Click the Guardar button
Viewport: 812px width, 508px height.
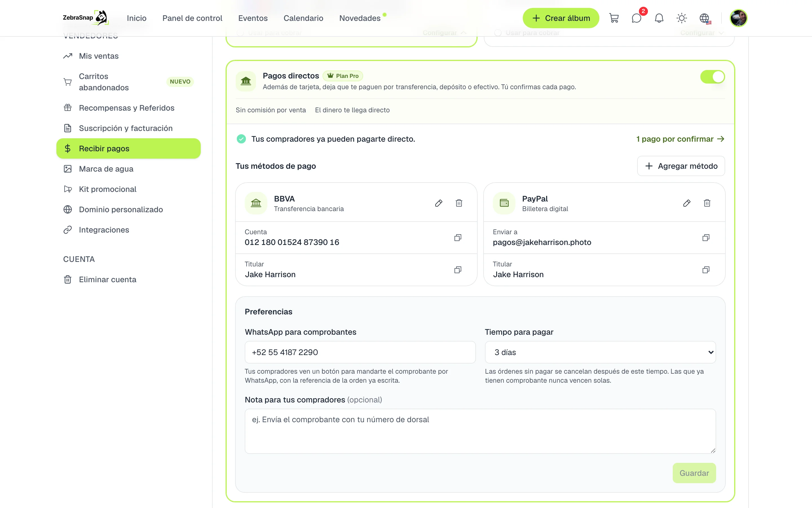(x=694, y=473)
